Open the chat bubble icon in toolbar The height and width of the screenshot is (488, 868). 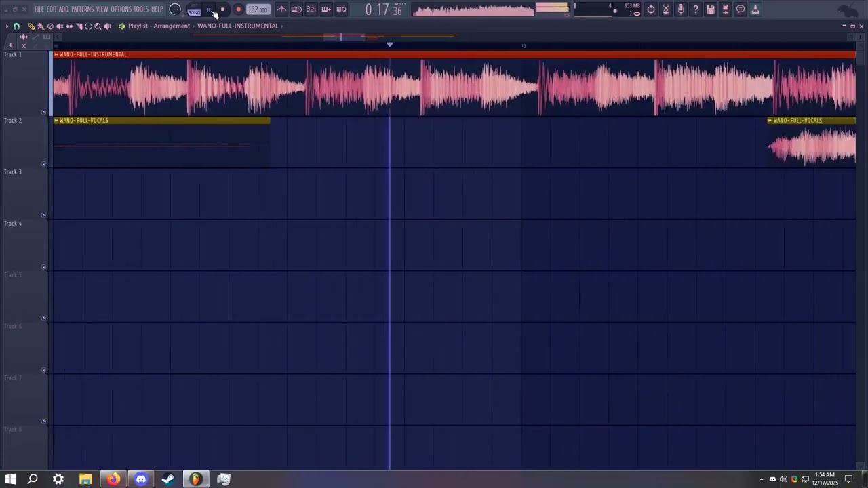point(741,9)
